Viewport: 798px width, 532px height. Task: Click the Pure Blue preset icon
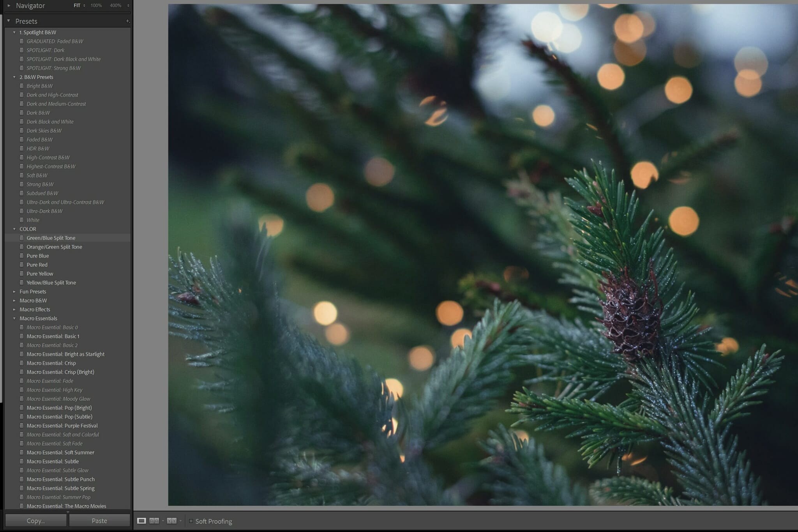pyautogui.click(x=21, y=256)
